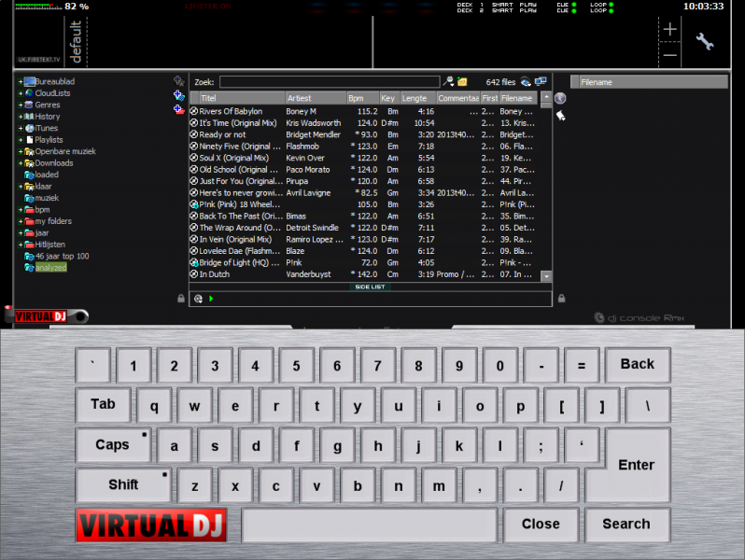745x560 pixels.
Task: Click the folder icon for analyzed
Action: (30, 268)
